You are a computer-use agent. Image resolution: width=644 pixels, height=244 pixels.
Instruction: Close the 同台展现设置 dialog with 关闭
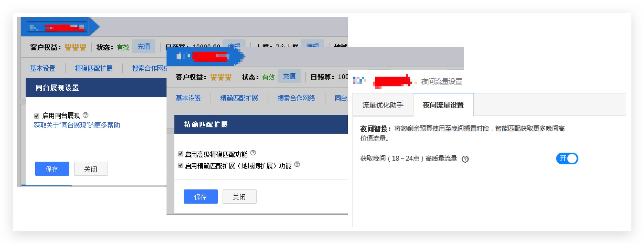pyautogui.click(x=91, y=169)
